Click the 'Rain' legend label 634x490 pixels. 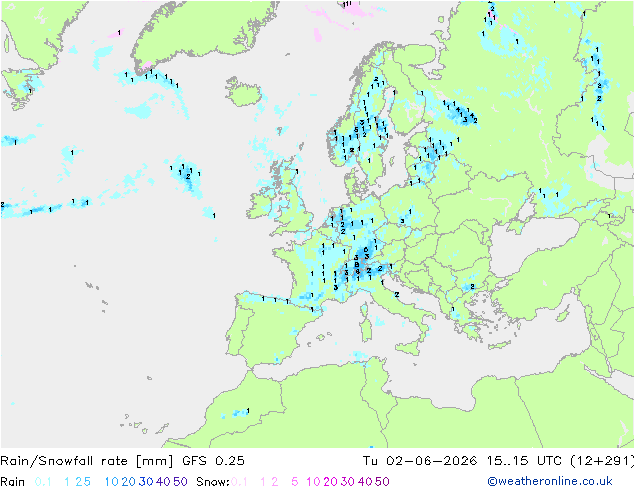point(12,482)
